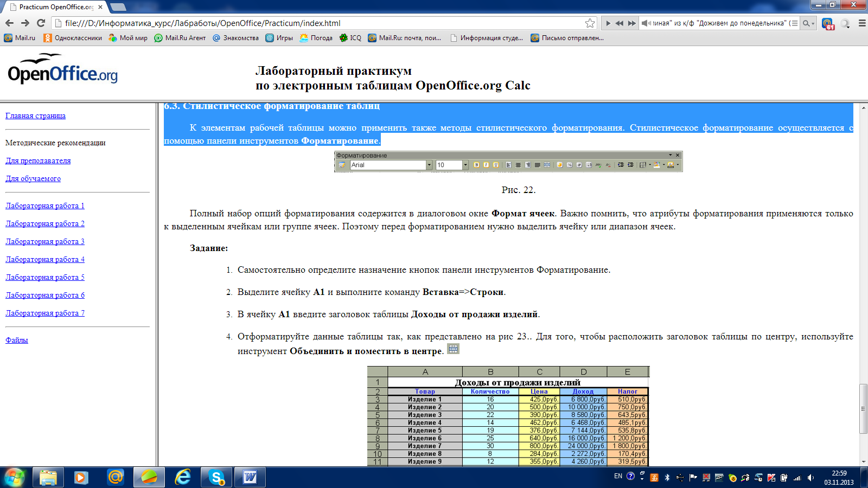Screen dimensions: 868x488
Task: Open the volume speaker tray icon
Action: click(x=810, y=478)
